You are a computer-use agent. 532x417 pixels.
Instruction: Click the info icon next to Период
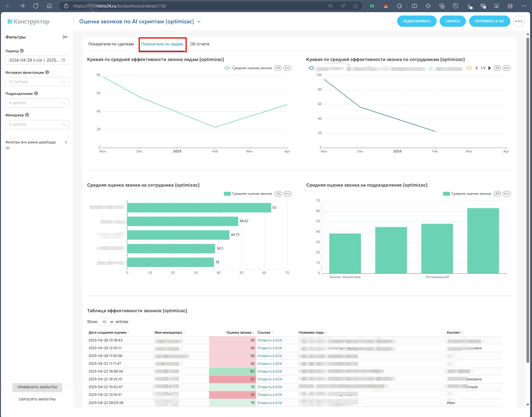pyautogui.click(x=22, y=51)
